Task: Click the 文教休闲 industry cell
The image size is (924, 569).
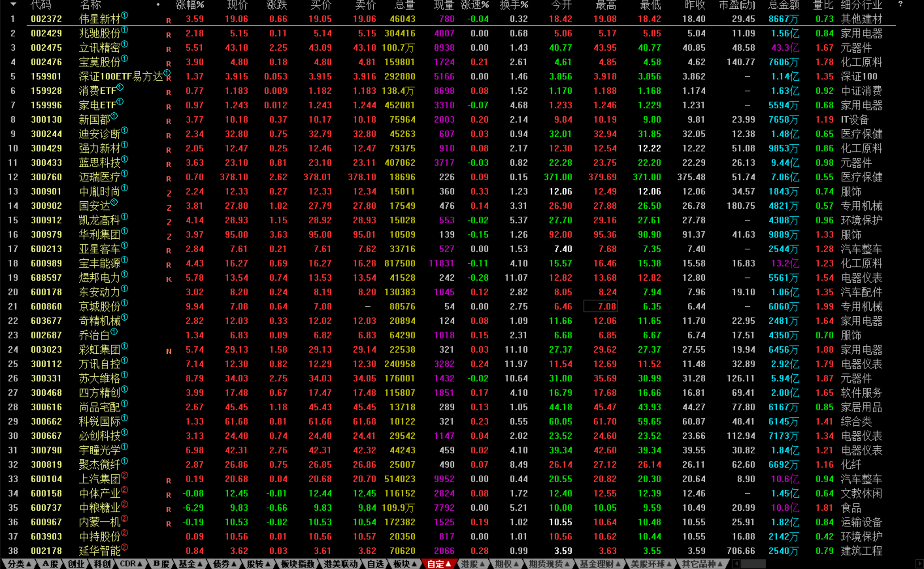Action: (861, 494)
